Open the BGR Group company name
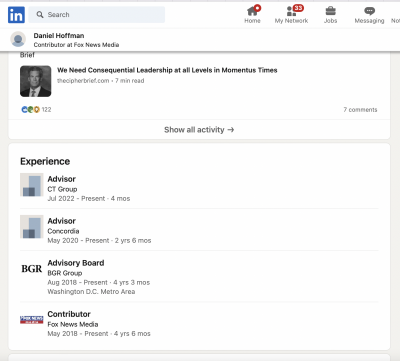Image resolution: width=400 pixels, height=361 pixels. point(65,273)
